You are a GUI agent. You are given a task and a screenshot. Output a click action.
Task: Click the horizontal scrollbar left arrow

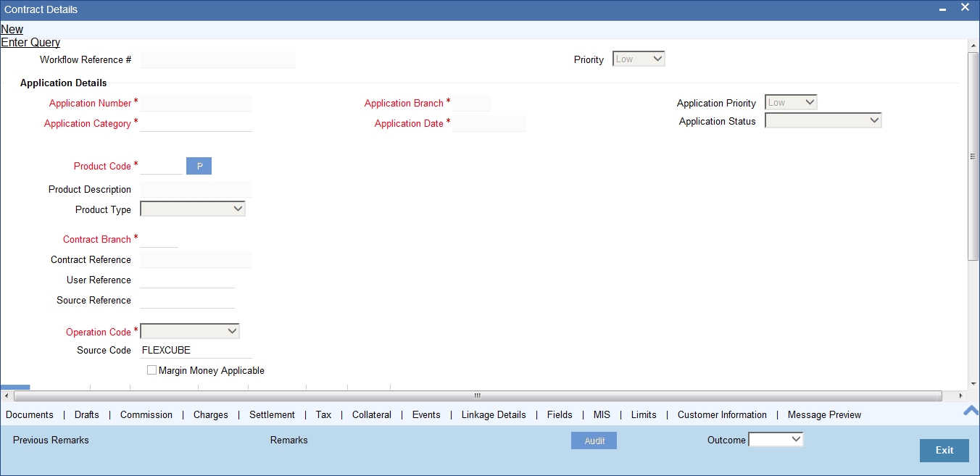point(7,396)
